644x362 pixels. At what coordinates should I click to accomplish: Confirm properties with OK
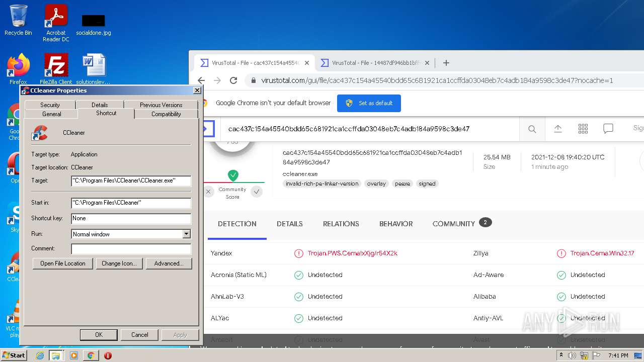tap(99, 335)
